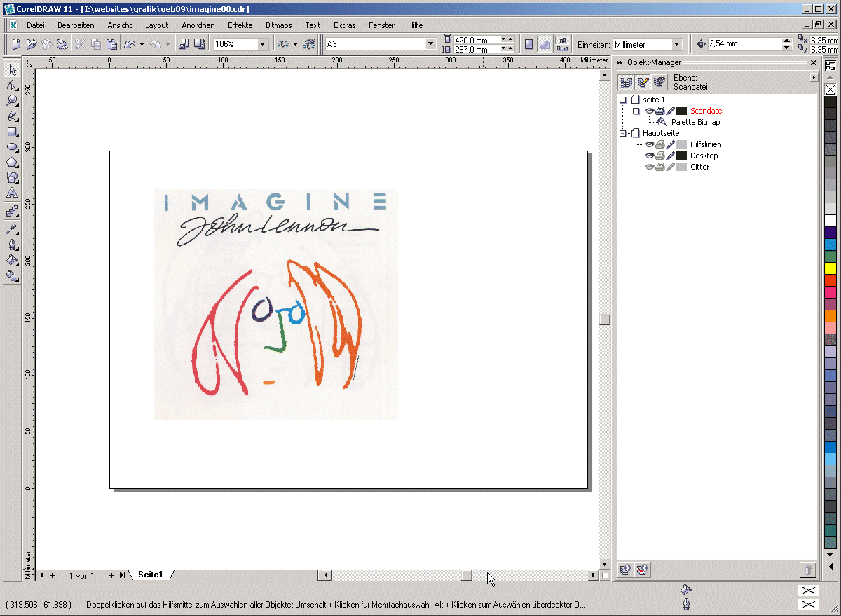Open the Effekte menu

(240, 25)
